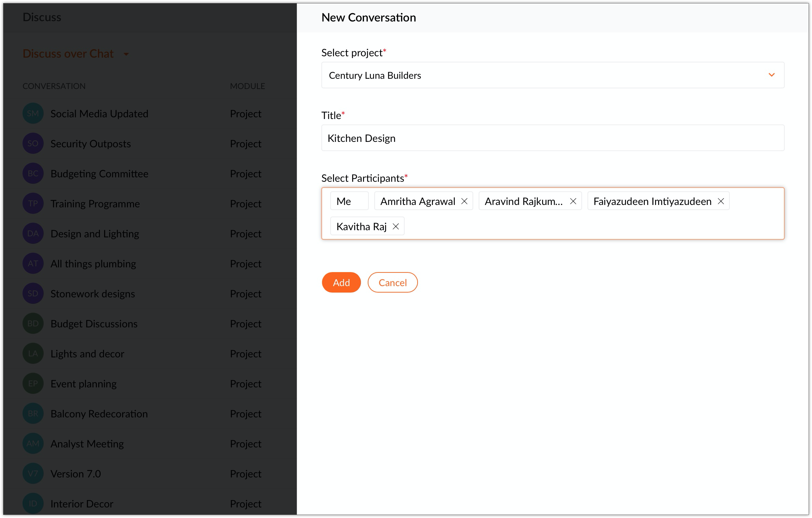Click the Century Luna Builders project combo box
Image resolution: width=812 pixels, height=518 pixels.
(546, 75)
